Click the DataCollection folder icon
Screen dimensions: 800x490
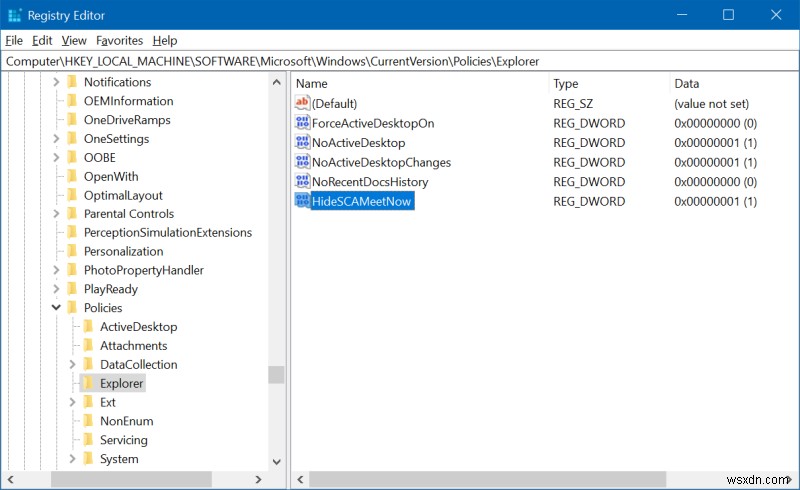tap(88, 364)
